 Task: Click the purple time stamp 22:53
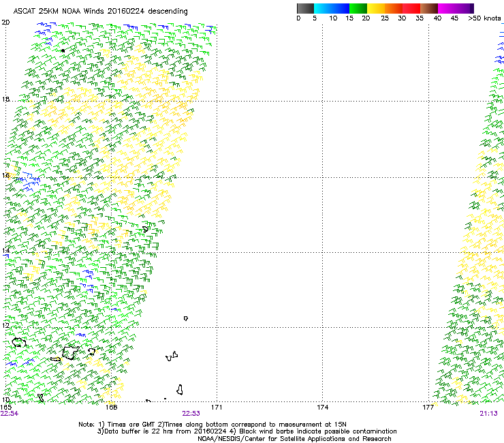coord(191,414)
